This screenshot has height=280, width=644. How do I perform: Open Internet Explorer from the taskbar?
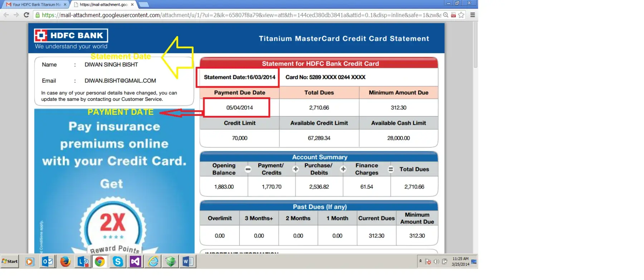pyautogui.click(x=153, y=262)
